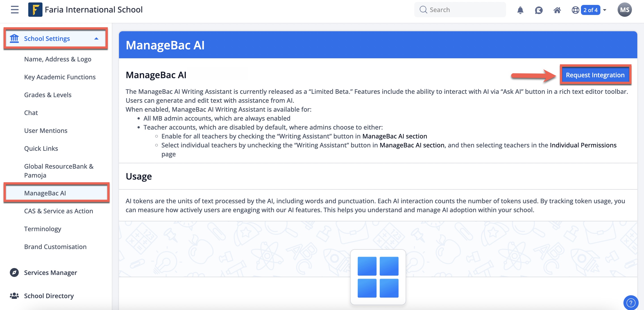Collapse the School Settings section

tap(96, 38)
